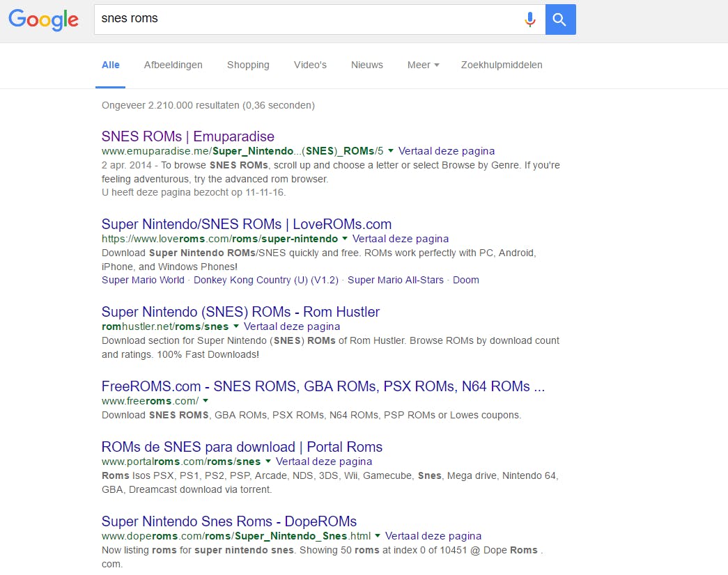This screenshot has height=575, width=728.
Task: Click the blue magnifier search button
Action: pos(560,19)
